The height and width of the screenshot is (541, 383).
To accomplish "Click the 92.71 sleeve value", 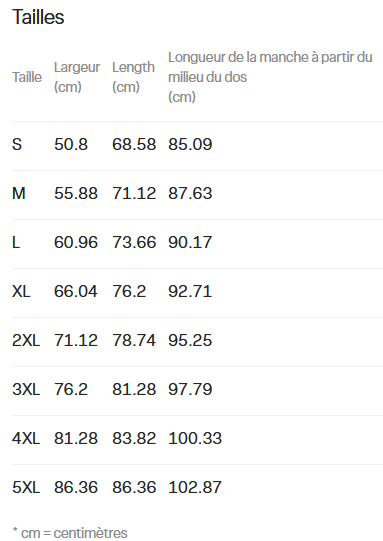I will click(x=190, y=291).
